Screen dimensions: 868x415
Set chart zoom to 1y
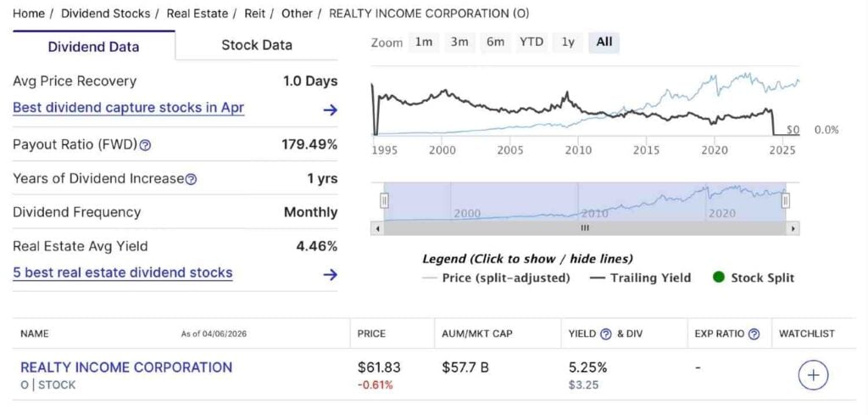tap(567, 42)
